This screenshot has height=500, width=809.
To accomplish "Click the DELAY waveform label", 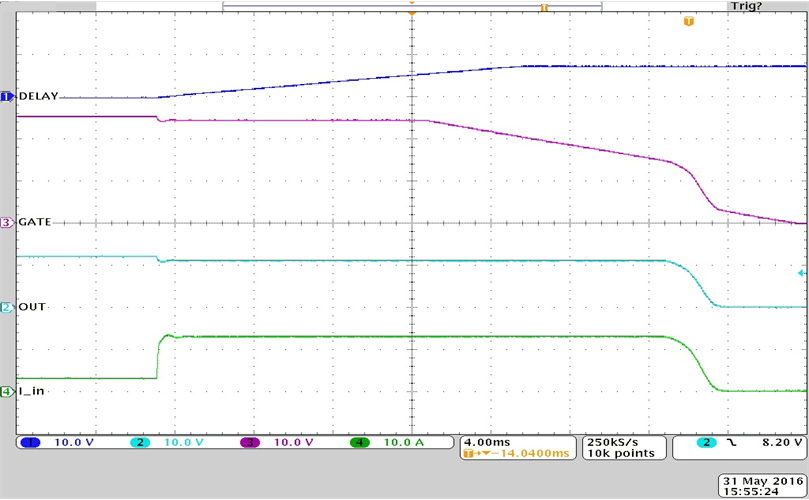I will tap(38, 96).
